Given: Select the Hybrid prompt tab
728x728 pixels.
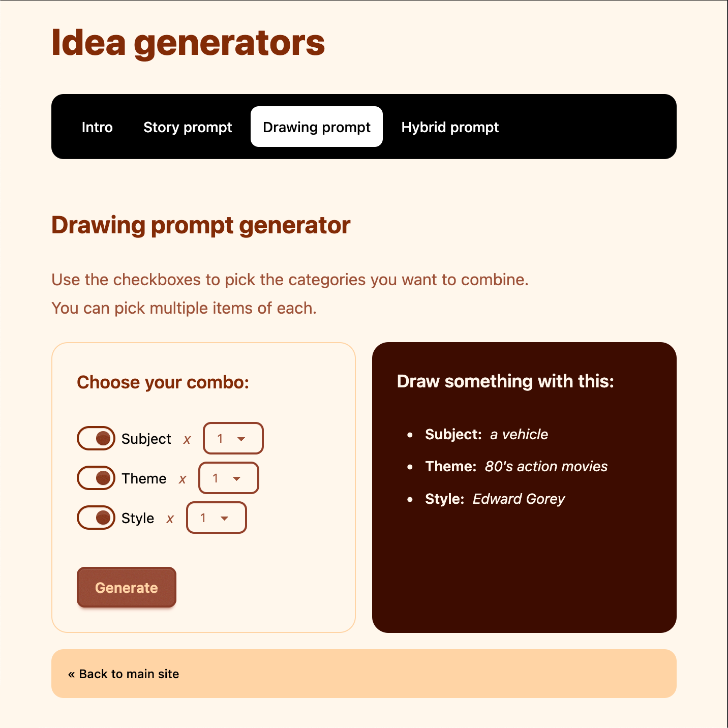Looking at the screenshot, I should pos(450,127).
